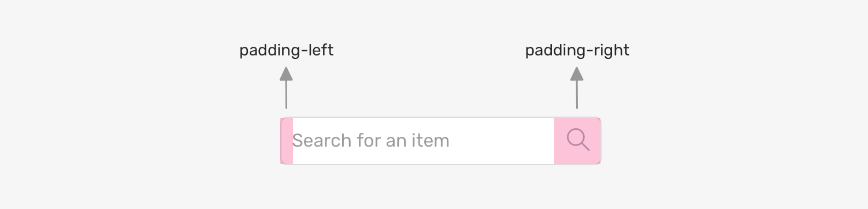
Task: Click the magnifying glass search icon
Action: pyautogui.click(x=578, y=140)
